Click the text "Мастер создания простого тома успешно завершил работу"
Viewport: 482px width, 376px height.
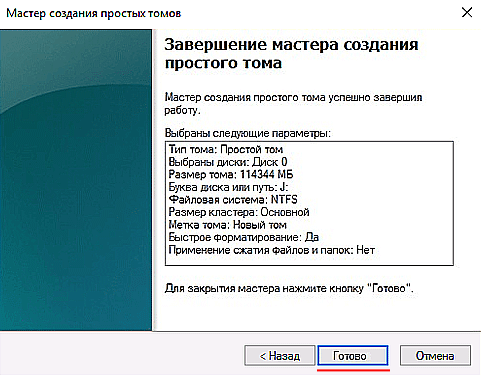click(293, 104)
